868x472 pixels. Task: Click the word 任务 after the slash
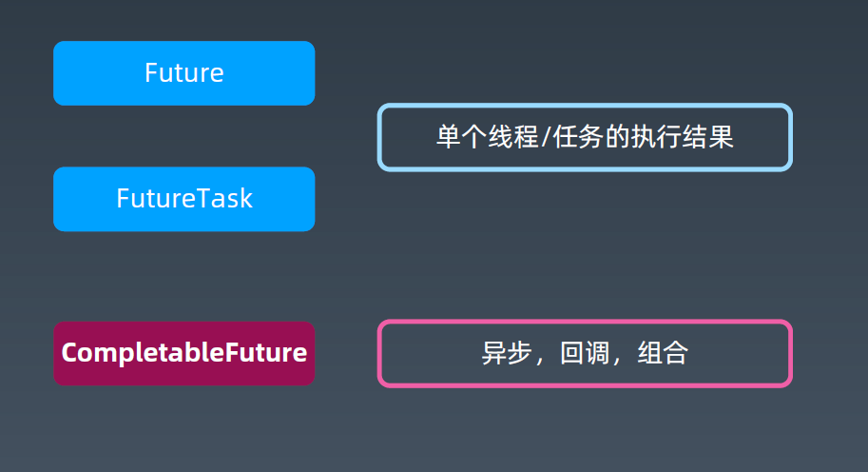click(577, 137)
